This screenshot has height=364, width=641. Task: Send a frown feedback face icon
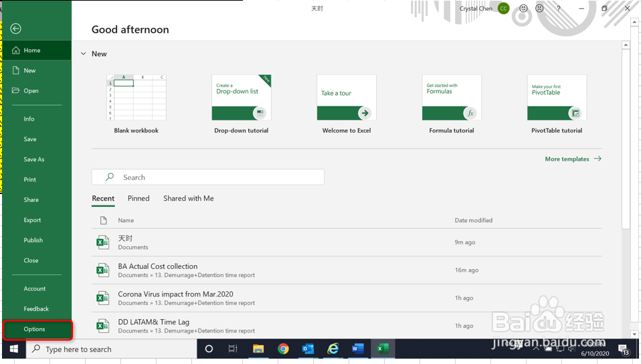coord(539,8)
